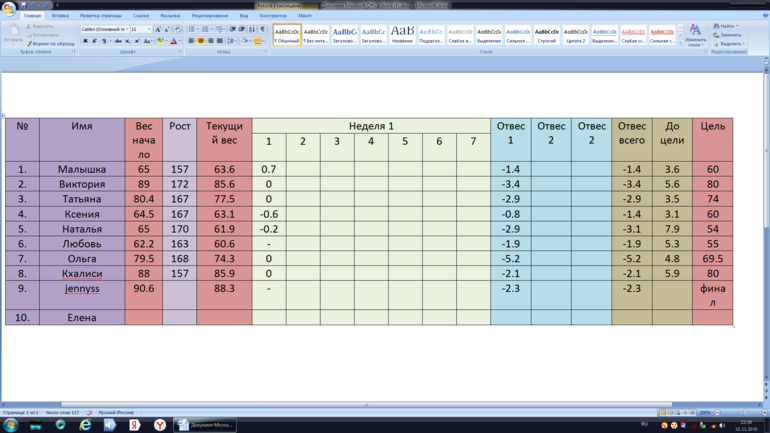This screenshot has width=770, height=433.
Task: Switch to the Вставка ribbon tab
Action: 60,16
